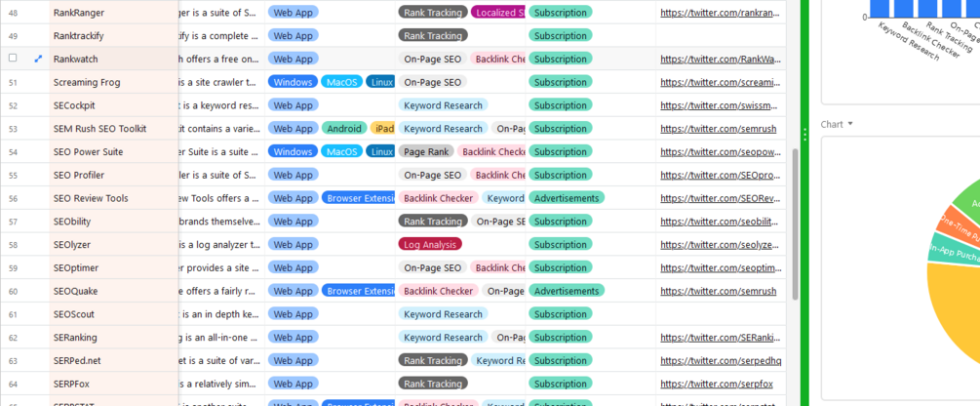Viewport: 980px width, 406px height.
Task: Open the SEOlyzer Twitter link
Action: pos(721,244)
